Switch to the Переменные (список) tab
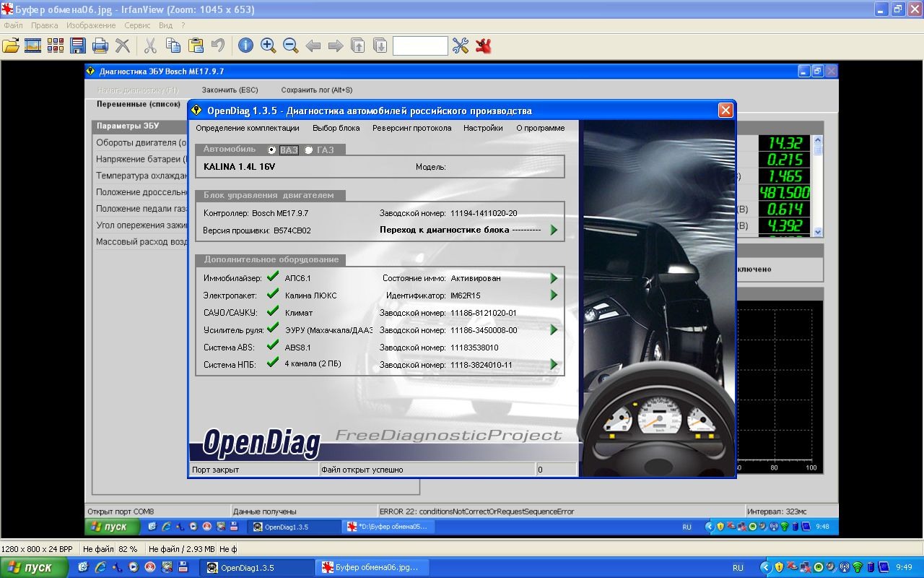The height and width of the screenshot is (578, 924). pos(139,104)
